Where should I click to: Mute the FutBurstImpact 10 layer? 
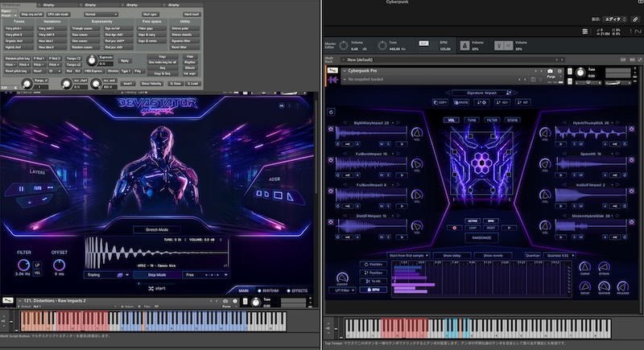coord(382,175)
